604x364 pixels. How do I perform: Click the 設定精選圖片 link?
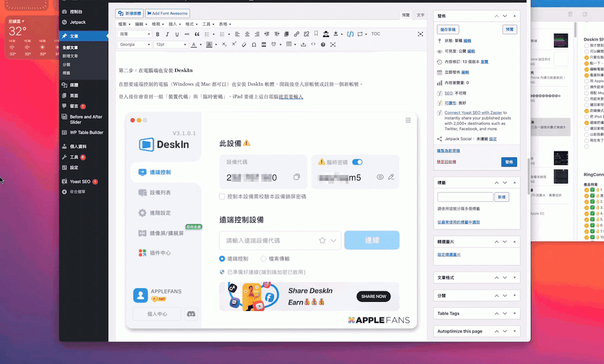449,255
